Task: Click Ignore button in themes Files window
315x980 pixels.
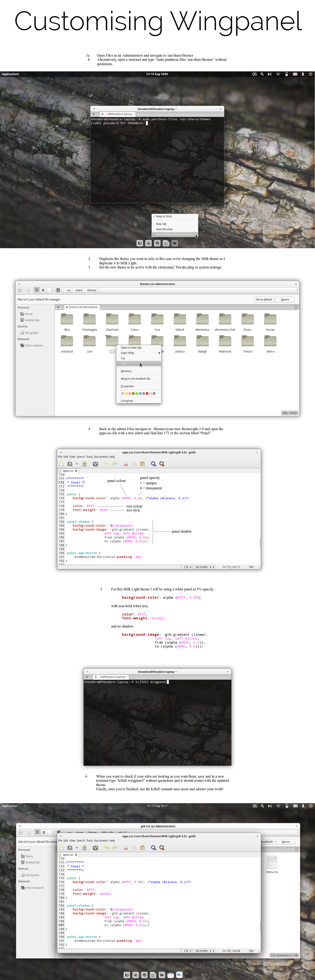Action: click(285, 300)
